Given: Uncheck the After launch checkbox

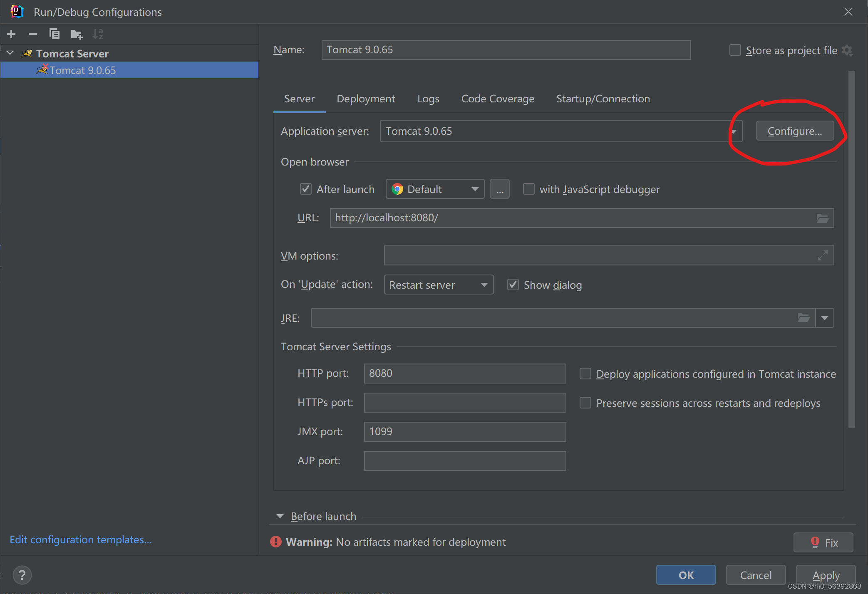Looking at the screenshot, I should click(306, 189).
